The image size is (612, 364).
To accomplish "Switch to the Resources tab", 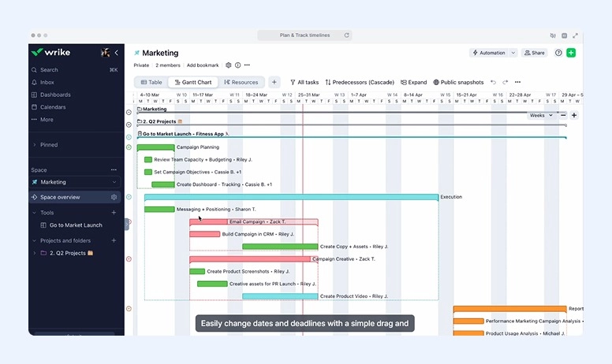I will 241,82.
